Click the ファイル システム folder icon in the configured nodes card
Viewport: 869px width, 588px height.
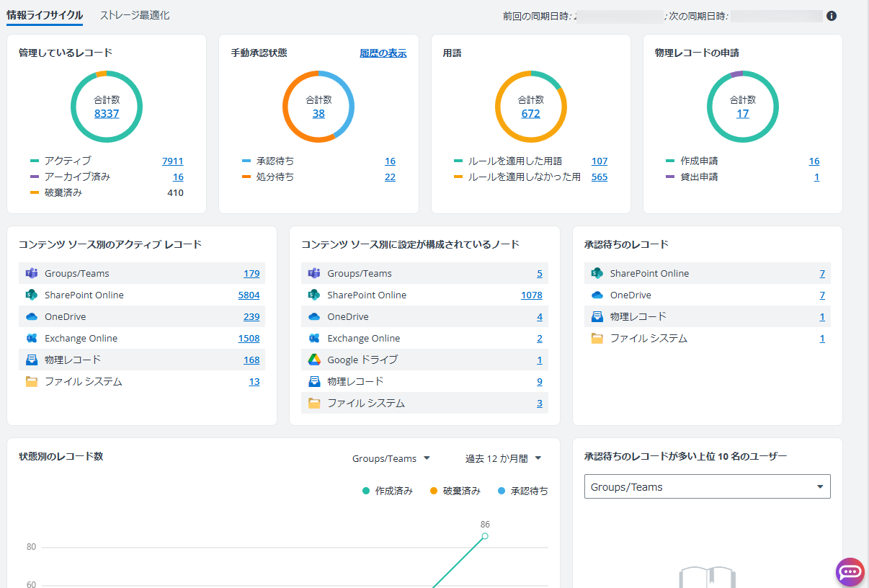coord(314,403)
